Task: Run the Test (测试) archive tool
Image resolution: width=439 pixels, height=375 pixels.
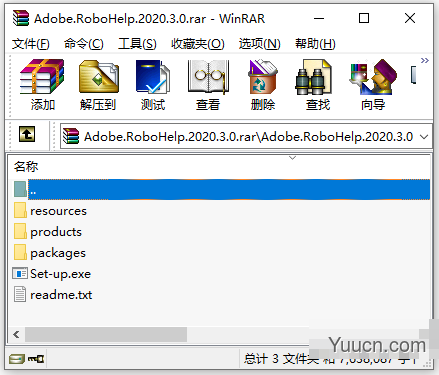Action: (153, 85)
